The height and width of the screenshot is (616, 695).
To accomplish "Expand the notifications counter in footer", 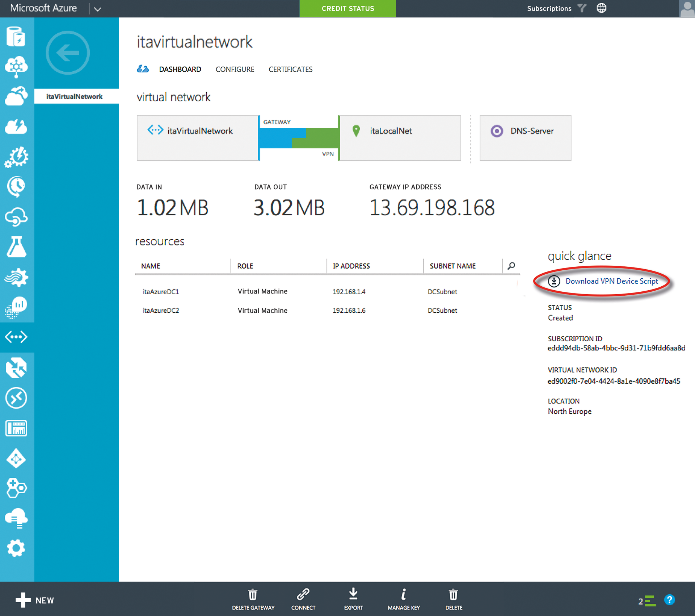I will coord(647,601).
